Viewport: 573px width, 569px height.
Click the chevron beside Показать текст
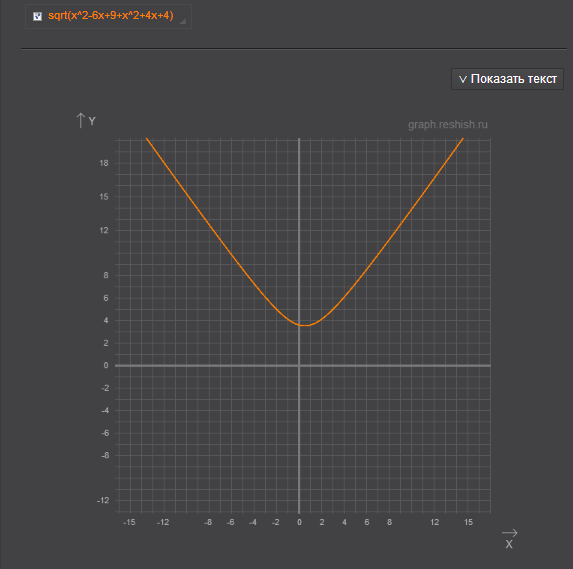pyautogui.click(x=463, y=79)
